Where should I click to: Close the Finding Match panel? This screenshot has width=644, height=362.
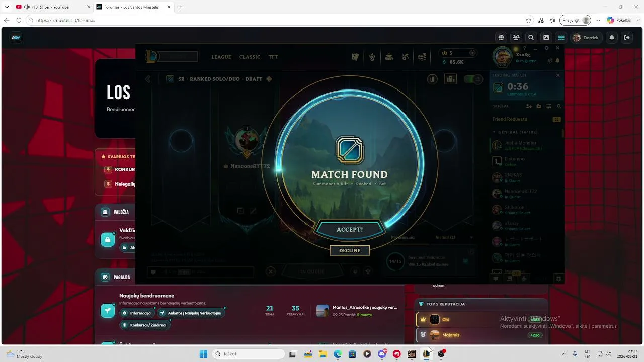coord(558,75)
